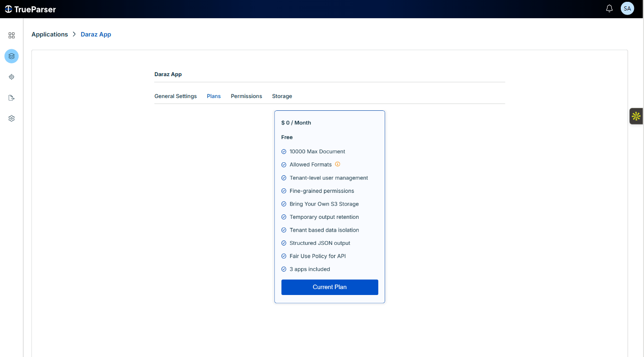Click Fine-grained permissions text

pos(322,191)
